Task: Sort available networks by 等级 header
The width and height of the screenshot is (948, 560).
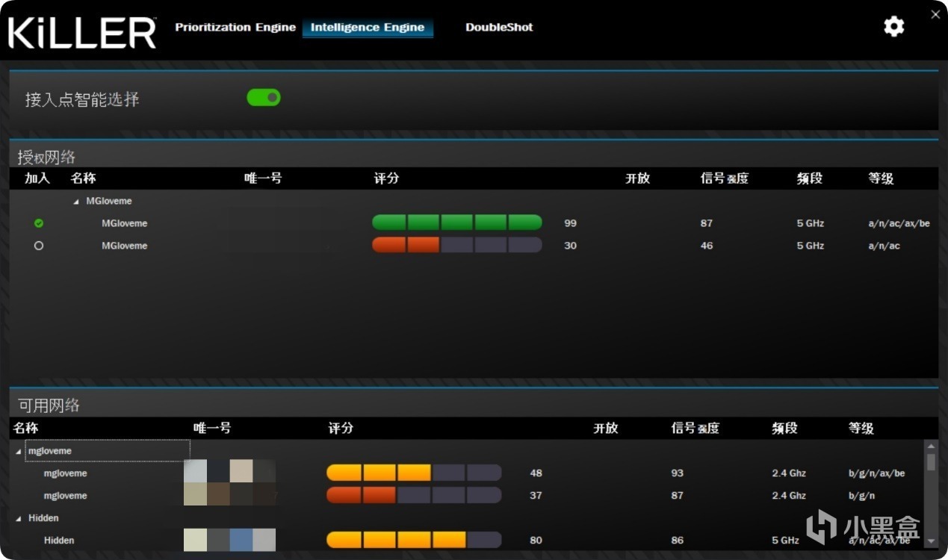Action: [x=861, y=429]
